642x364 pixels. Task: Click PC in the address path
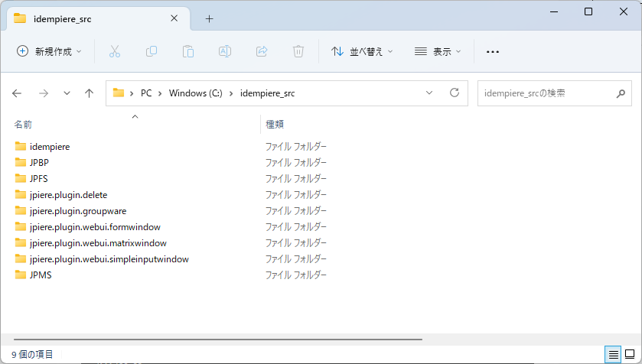tap(146, 93)
